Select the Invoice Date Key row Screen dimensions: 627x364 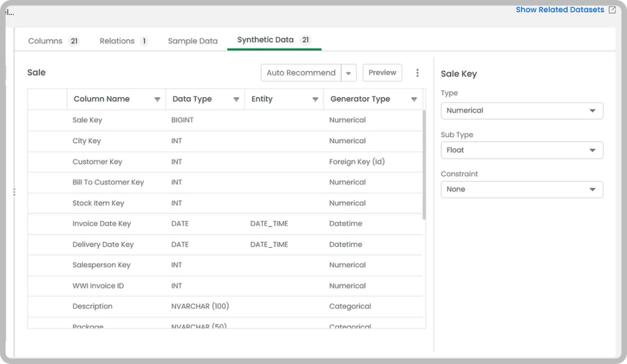[225, 224]
